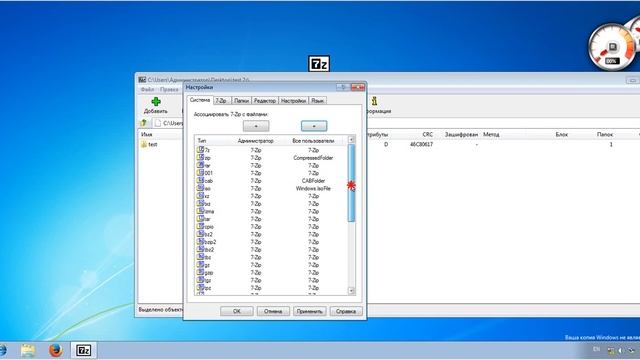Select the zip file type icon
Image resolution: width=640 pixels, height=360 pixels.
(x=200, y=158)
